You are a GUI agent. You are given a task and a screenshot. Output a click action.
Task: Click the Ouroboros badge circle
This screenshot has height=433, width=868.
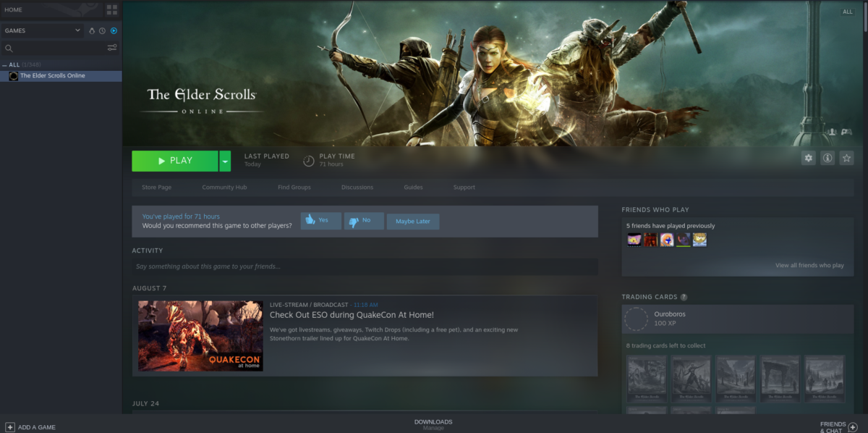(x=636, y=319)
